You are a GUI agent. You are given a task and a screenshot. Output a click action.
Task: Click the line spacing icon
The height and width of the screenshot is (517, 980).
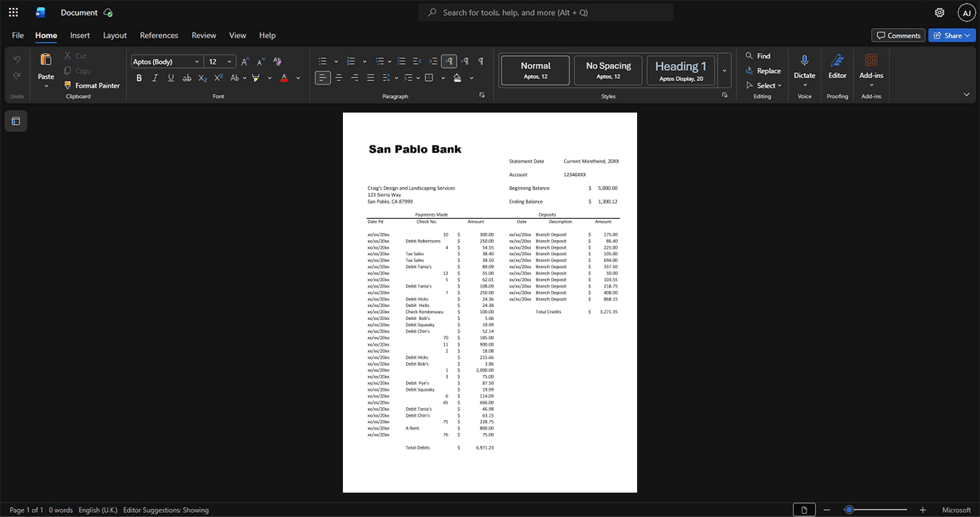point(386,77)
